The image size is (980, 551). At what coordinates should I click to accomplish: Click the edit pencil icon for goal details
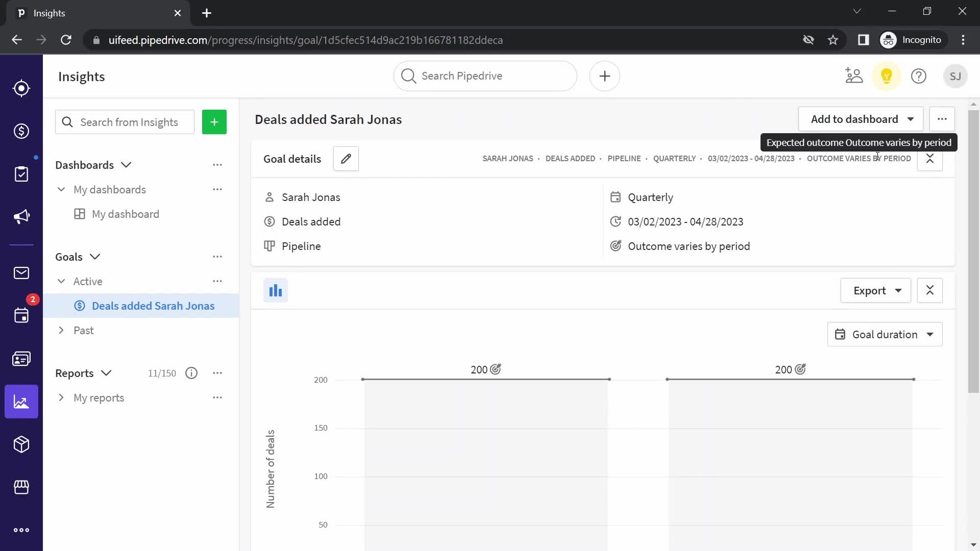[347, 159]
